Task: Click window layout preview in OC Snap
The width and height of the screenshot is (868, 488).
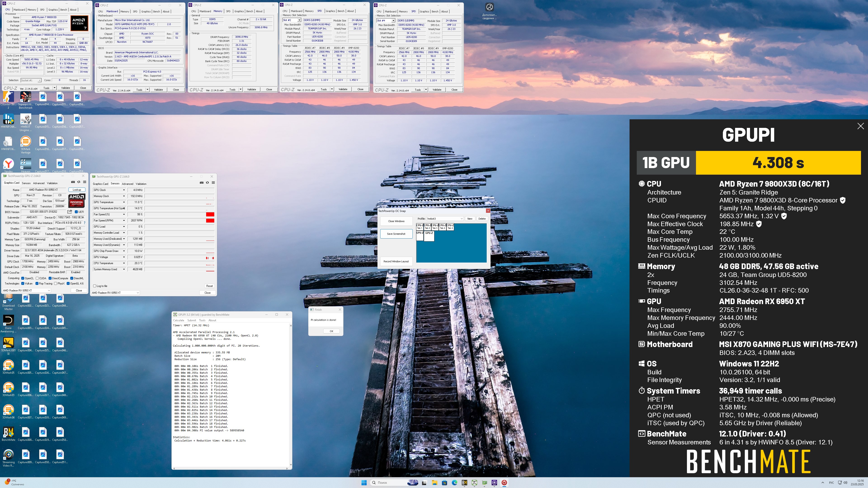Action: click(451, 243)
